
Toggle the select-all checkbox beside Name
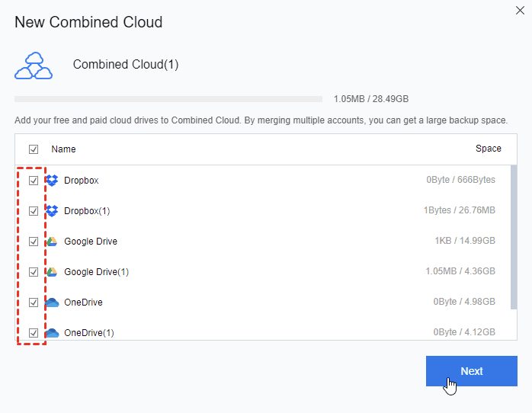[34, 149]
